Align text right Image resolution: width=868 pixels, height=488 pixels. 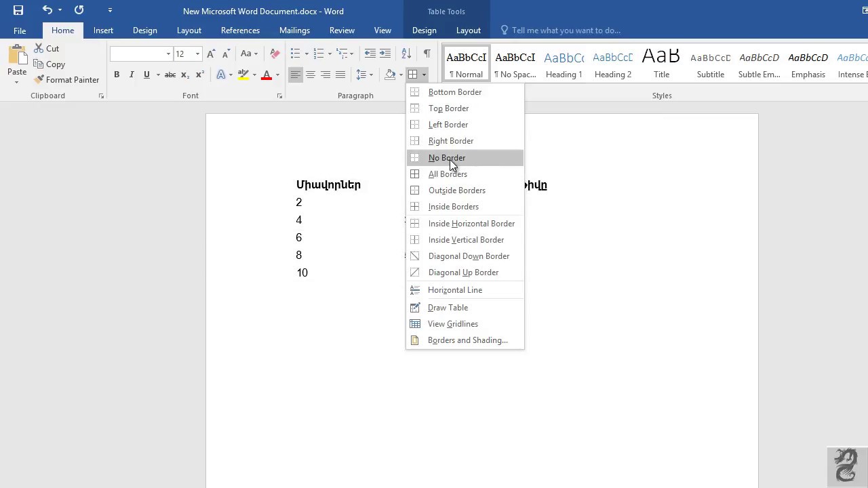(x=325, y=75)
